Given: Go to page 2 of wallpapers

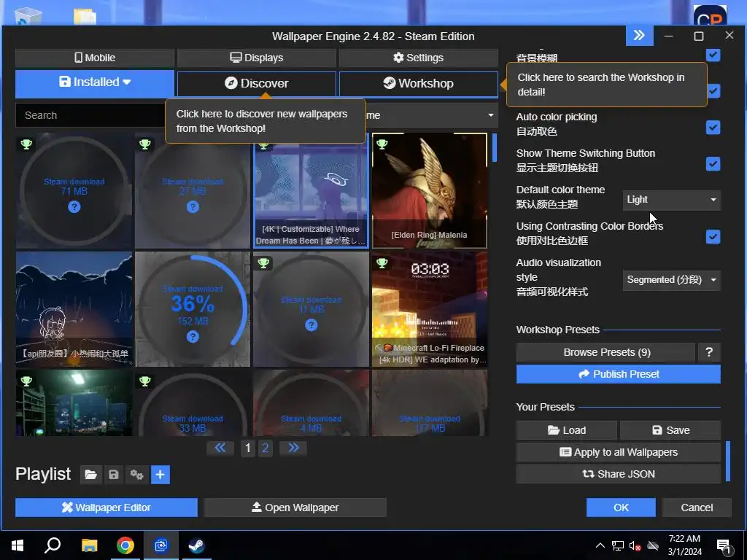Looking at the screenshot, I should pos(266,448).
